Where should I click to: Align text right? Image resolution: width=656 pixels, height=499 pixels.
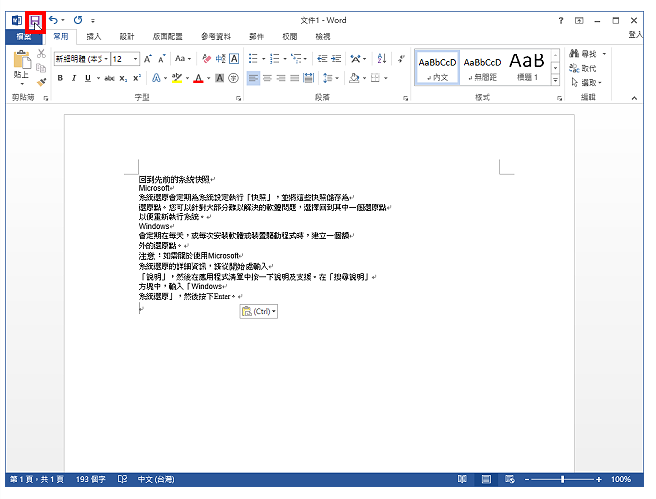click(281, 78)
